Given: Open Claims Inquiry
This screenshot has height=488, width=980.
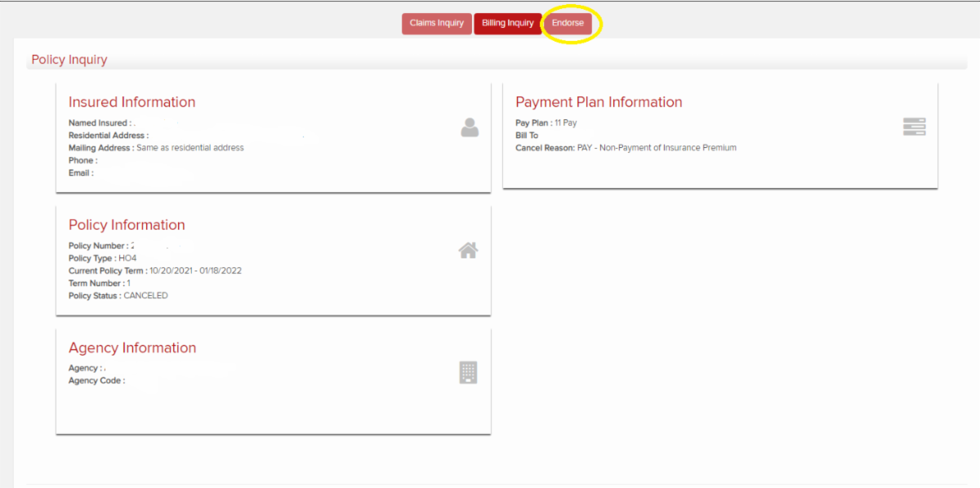Looking at the screenshot, I should click(x=436, y=23).
